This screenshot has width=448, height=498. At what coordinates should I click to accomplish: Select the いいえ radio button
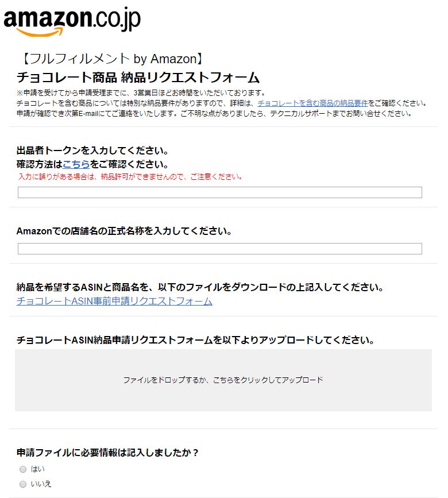tap(23, 484)
